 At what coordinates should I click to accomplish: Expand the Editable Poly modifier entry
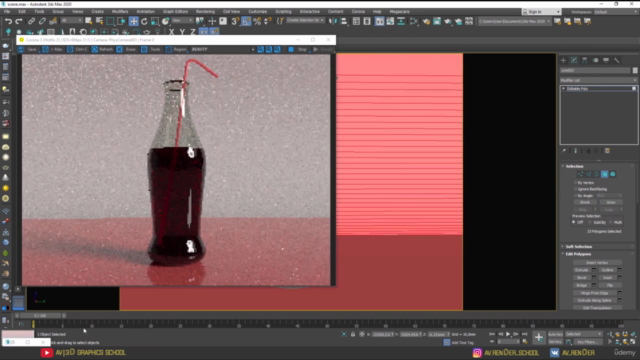click(564, 89)
